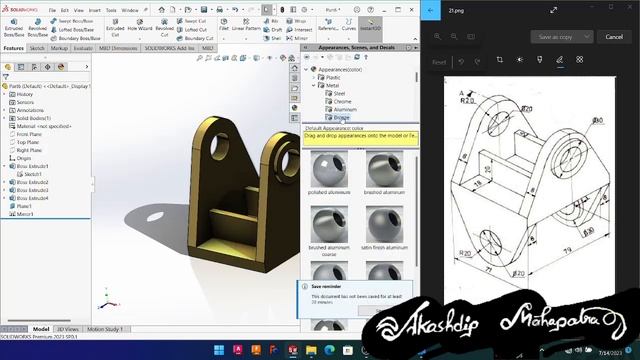Click the Print icon in top toolbar
The width and height of the screenshot is (640, 360).
point(220,9)
